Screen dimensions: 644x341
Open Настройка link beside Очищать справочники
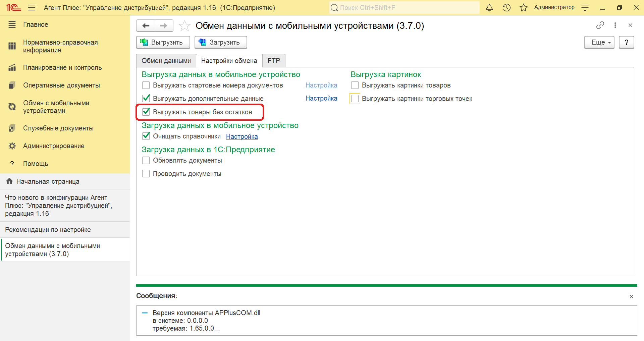point(242,136)
